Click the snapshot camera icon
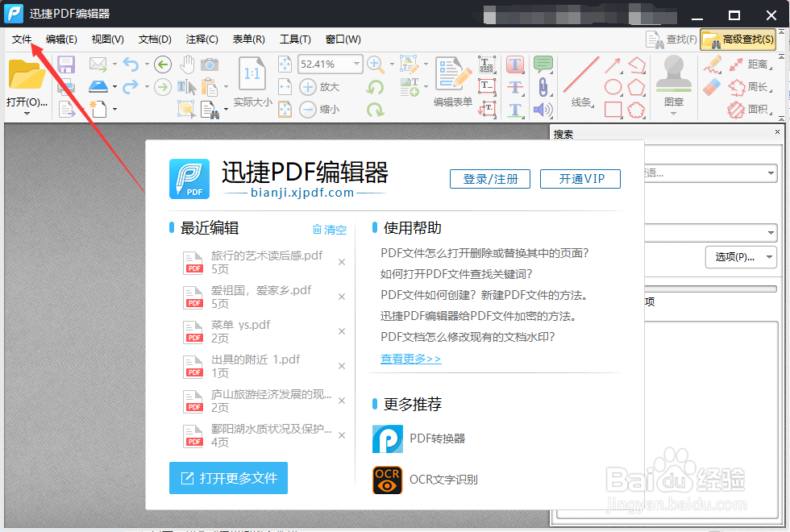 point(210,64)
